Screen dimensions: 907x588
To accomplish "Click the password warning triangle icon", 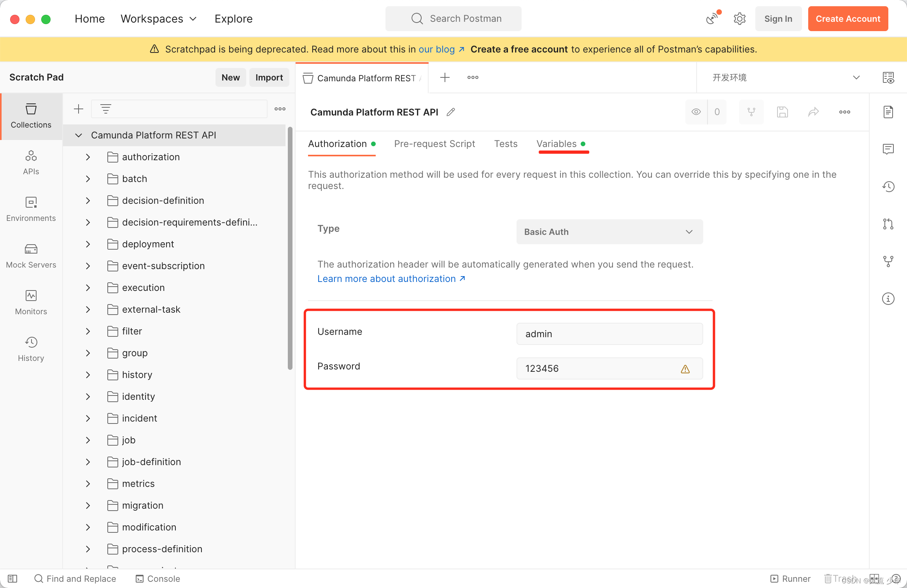I will coord(685,369).
